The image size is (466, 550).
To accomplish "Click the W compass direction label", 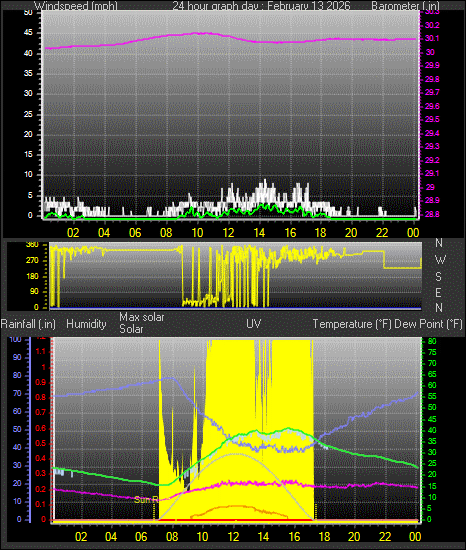I will (x=440, y=260).
